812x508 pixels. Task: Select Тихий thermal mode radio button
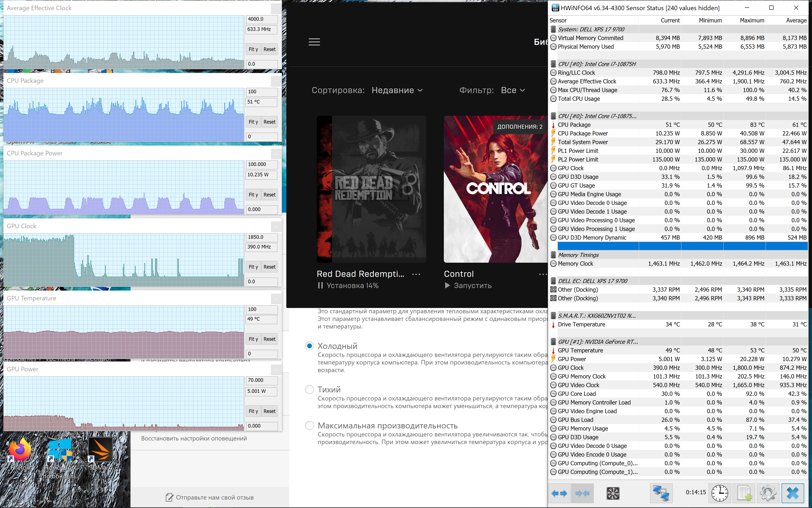point(309,389)
